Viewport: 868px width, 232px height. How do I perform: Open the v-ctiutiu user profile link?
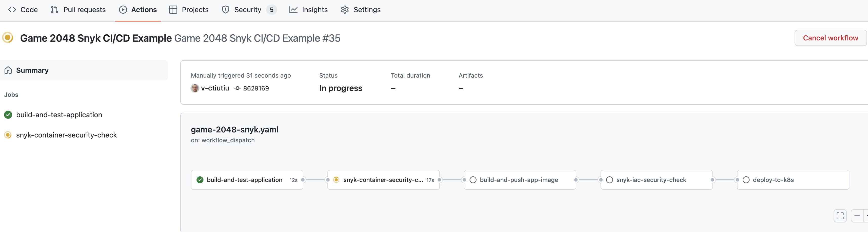tap(215, 88)
